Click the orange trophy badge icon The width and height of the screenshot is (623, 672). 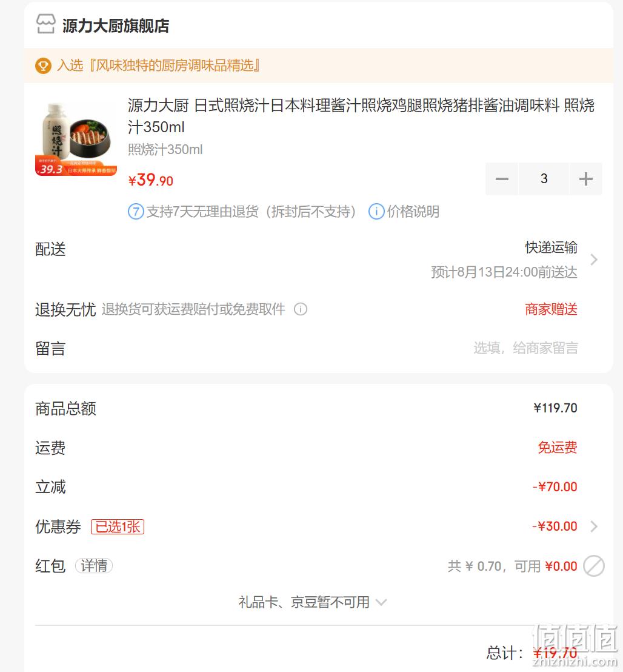click(x=43, y=66)
